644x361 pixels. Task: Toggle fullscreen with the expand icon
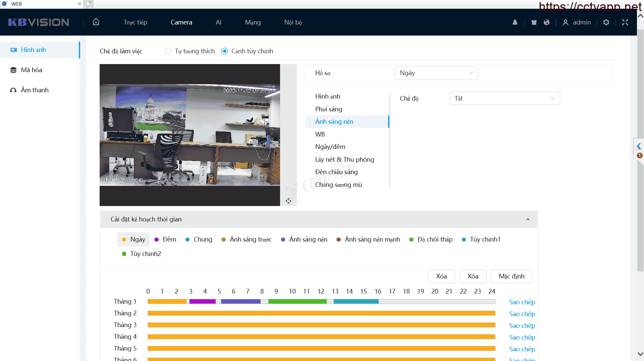click(625, 22)
